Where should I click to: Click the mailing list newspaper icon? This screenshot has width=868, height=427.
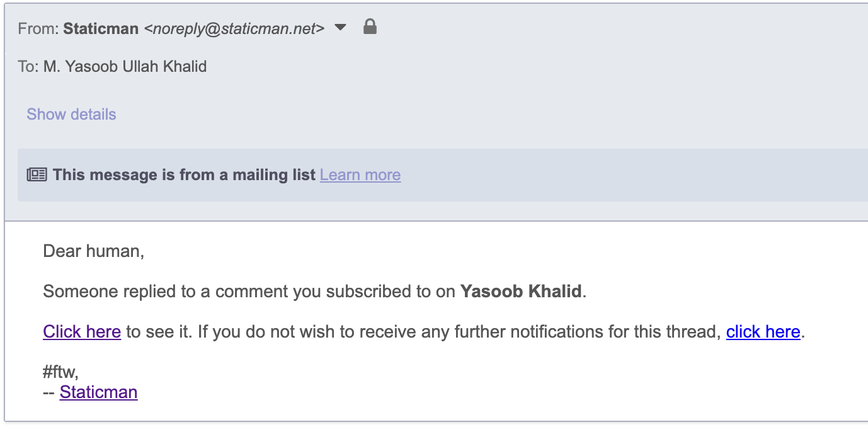coord(37,175)
